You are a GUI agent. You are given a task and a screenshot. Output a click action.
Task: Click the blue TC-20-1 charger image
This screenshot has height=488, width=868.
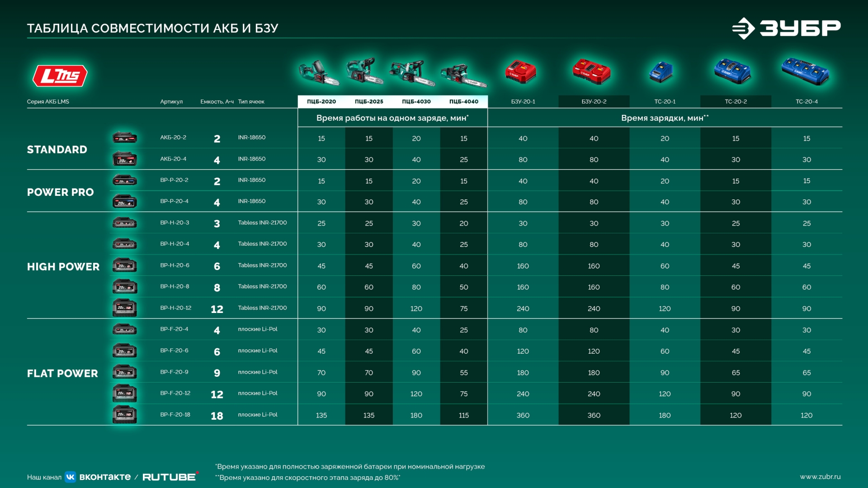661,72
